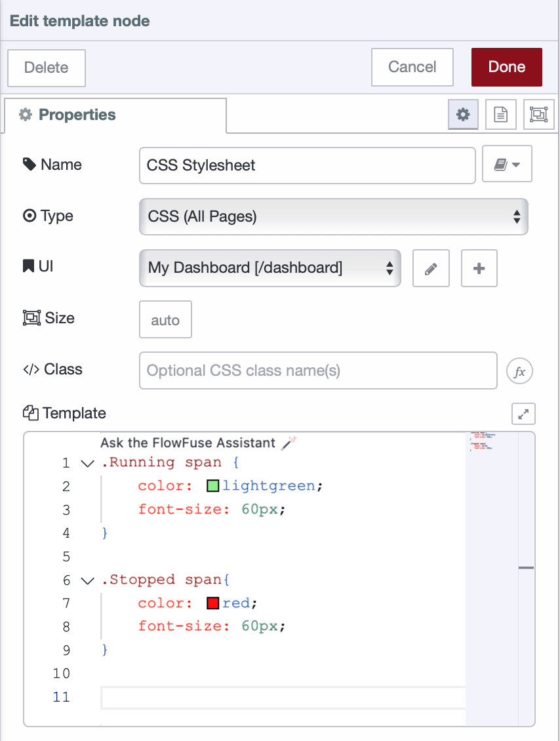Screen dimensions: 560x741
Task: Open the template library dropdown beside Name
Action: tap(507, 164)
